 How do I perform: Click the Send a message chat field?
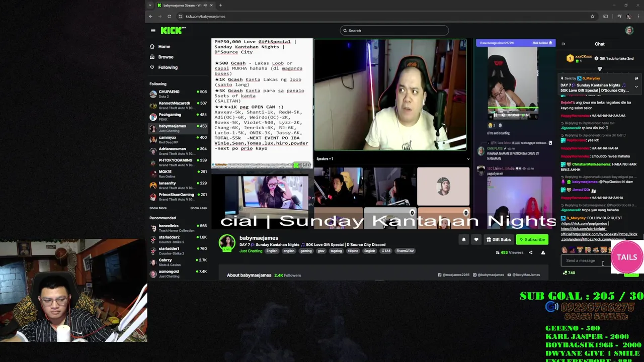click(586, 260)
